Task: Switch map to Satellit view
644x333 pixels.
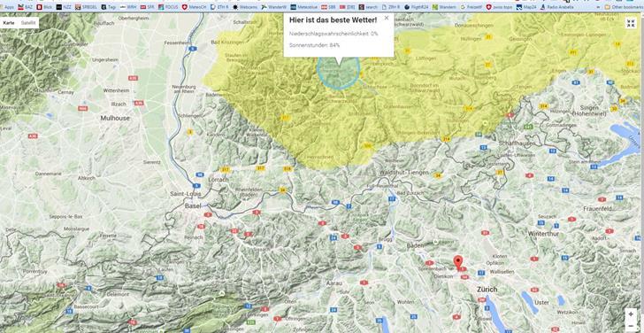Action: pos(28,23)
